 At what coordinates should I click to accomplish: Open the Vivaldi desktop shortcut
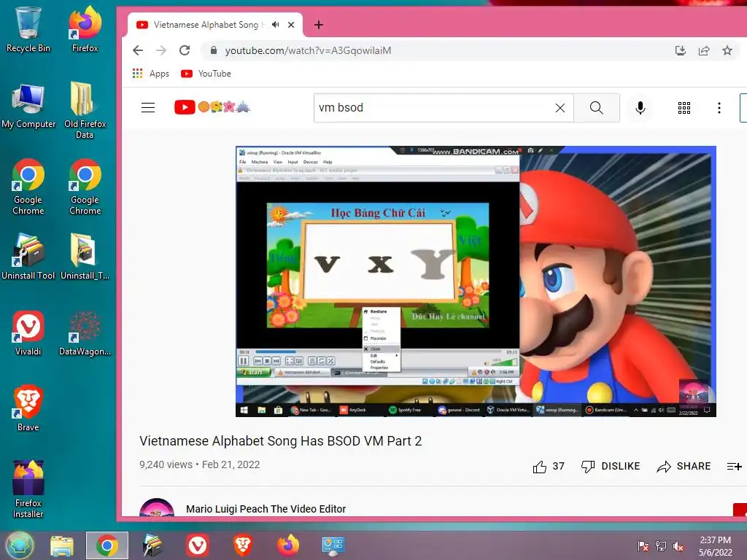[28, 333]
